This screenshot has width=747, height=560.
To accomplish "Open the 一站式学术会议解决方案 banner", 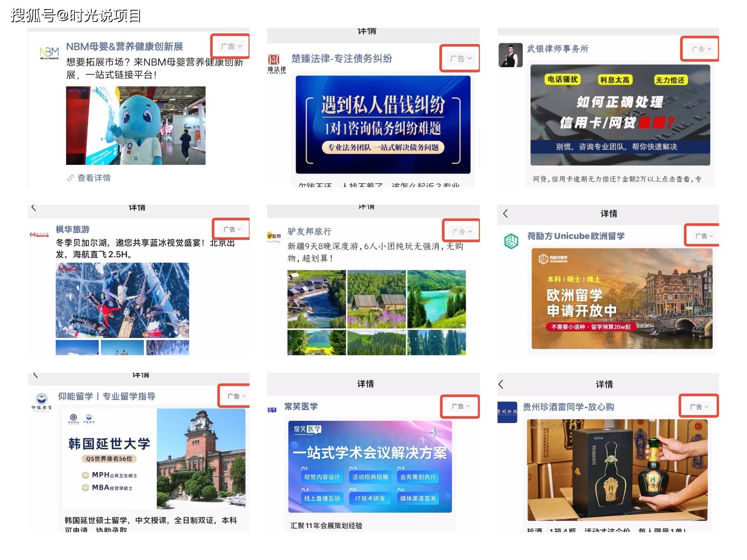I will (370, 467).
